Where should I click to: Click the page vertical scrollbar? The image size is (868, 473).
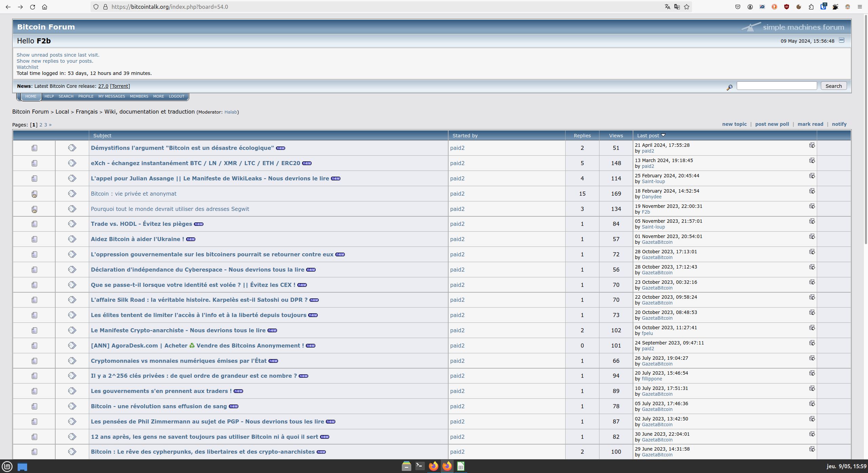866,129
